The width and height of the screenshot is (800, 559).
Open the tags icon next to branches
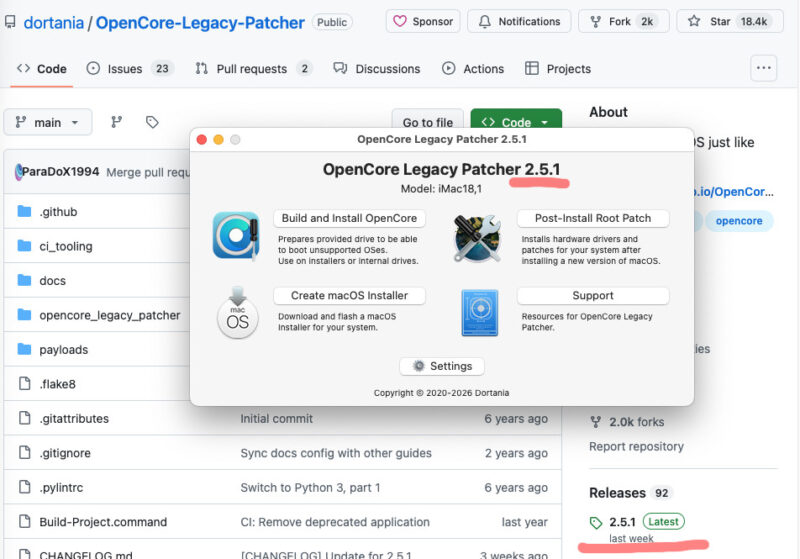coord(152,122)
